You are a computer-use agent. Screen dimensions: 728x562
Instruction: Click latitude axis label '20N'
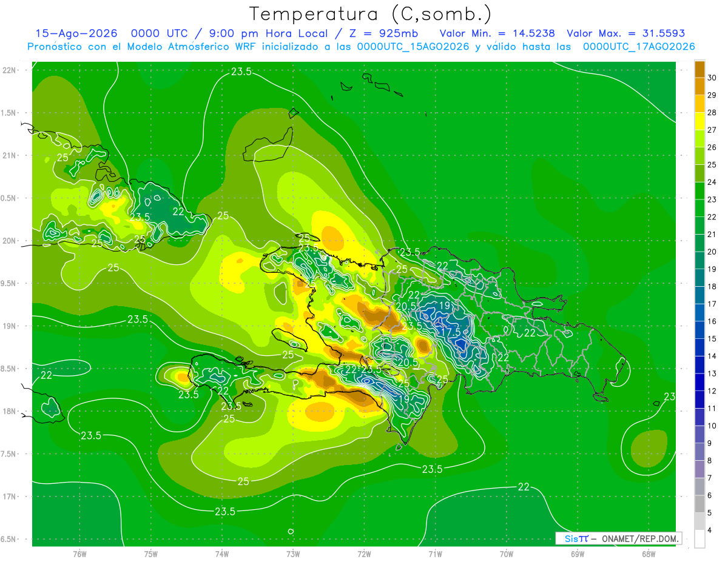point(10,241)
